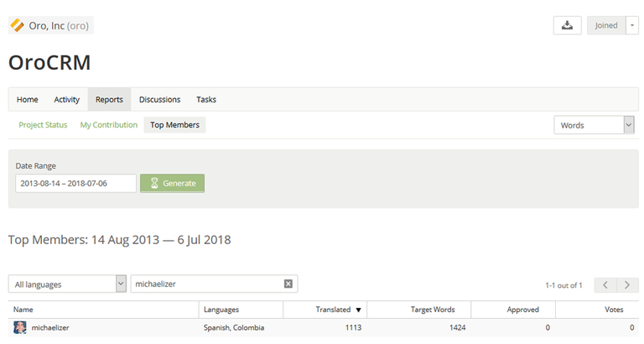Go to the next results page
This screenshot has width=644, height=344.
coord(628,285)
